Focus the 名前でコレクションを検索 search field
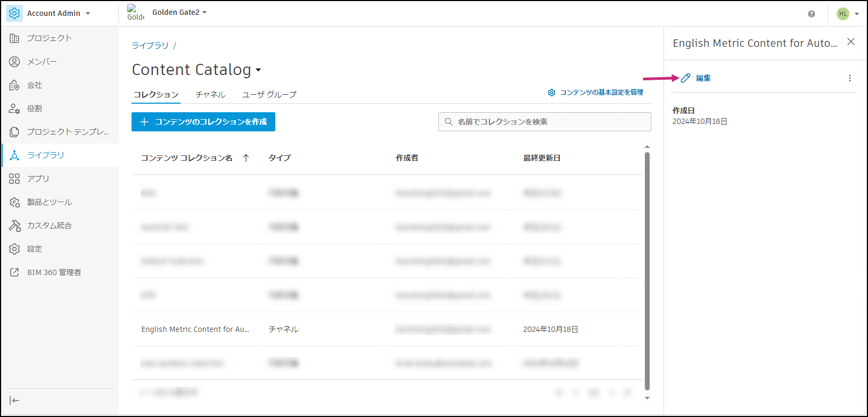The height and width of the screenshot is (417, 868). 544,122
